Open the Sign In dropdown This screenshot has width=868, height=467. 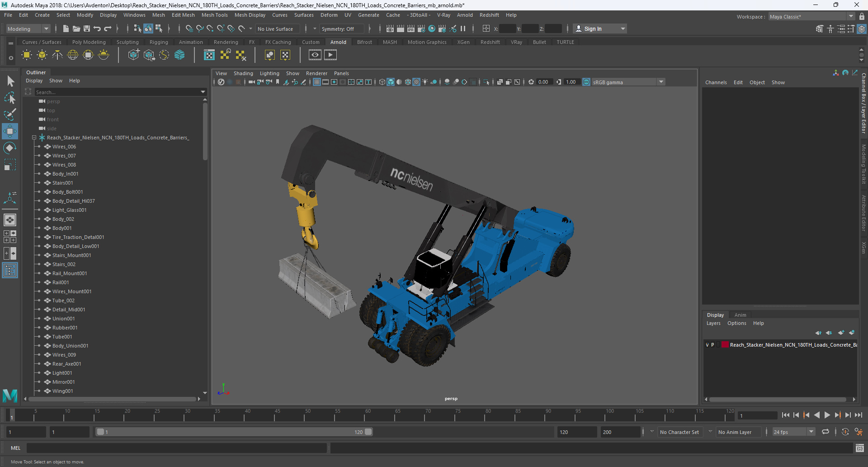click(x=600, y=29)
